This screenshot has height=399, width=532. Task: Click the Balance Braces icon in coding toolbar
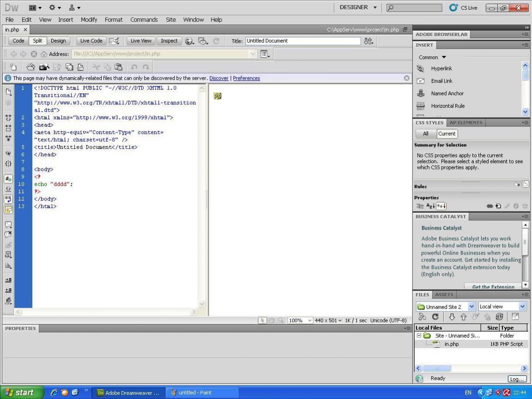(x=8, y=163)
